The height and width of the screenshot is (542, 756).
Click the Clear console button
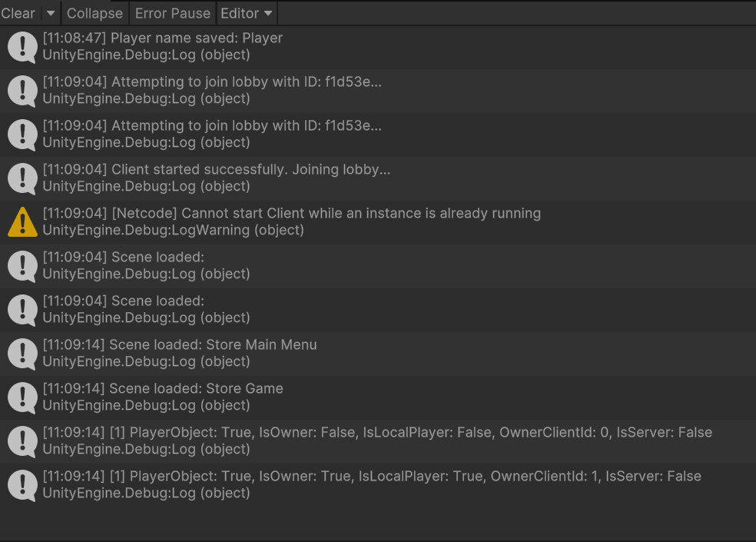pos(18,13)
